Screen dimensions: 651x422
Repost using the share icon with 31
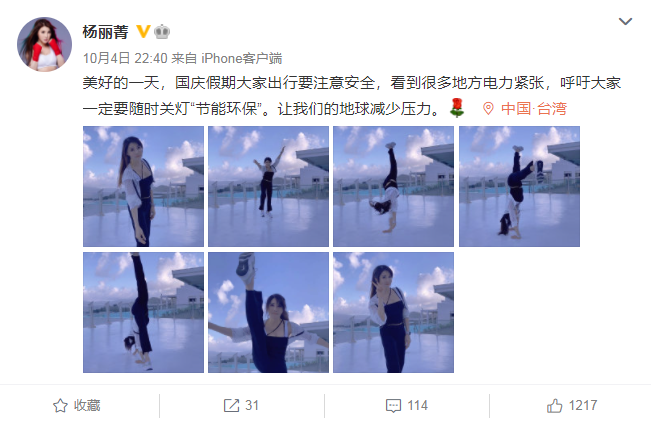(x=241, y=405)
